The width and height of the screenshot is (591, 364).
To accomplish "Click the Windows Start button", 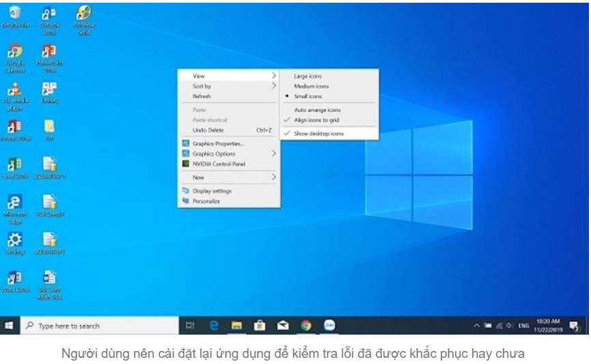I will (10, 326).
